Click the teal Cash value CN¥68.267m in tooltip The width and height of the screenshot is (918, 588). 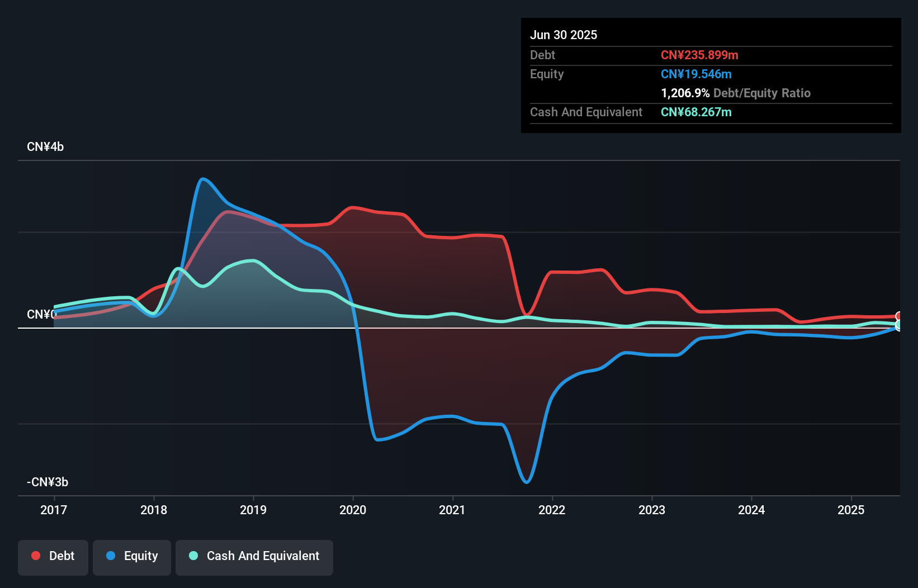coord(695,112)
